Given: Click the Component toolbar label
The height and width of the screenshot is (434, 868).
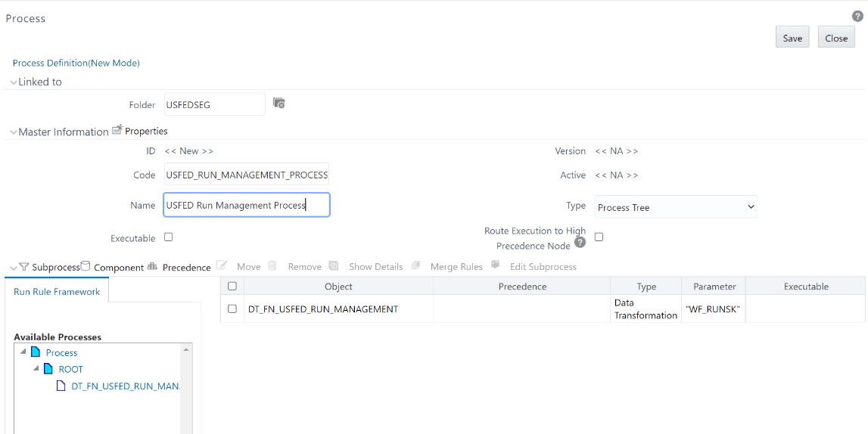Looking at the screenshot, I should point(119,267).
